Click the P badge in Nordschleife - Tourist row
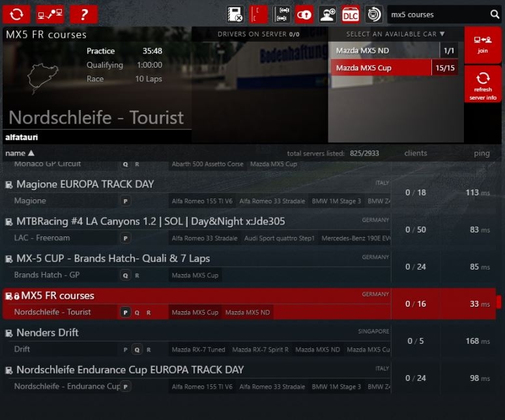505x420 pixels. coord(126,313)
